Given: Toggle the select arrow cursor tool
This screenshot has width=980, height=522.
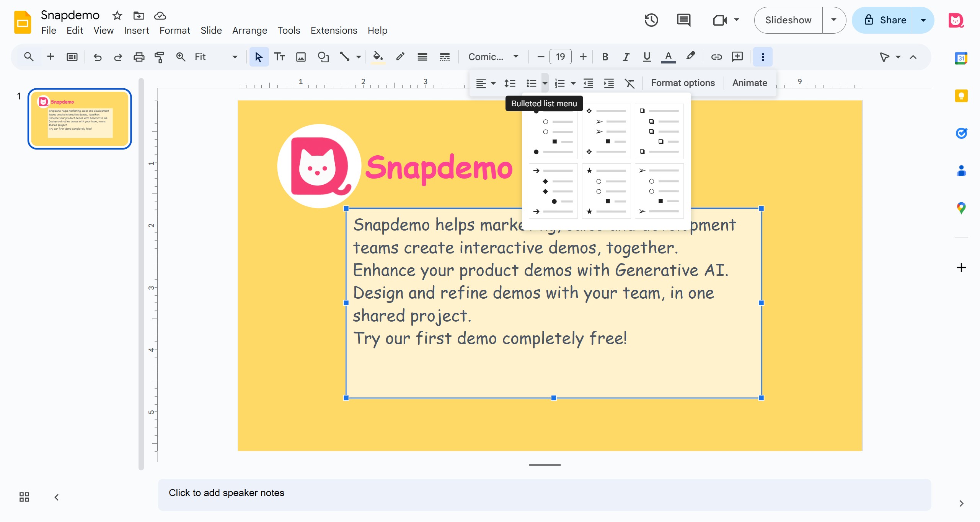Looking at the screenshot, I should 259,57.
